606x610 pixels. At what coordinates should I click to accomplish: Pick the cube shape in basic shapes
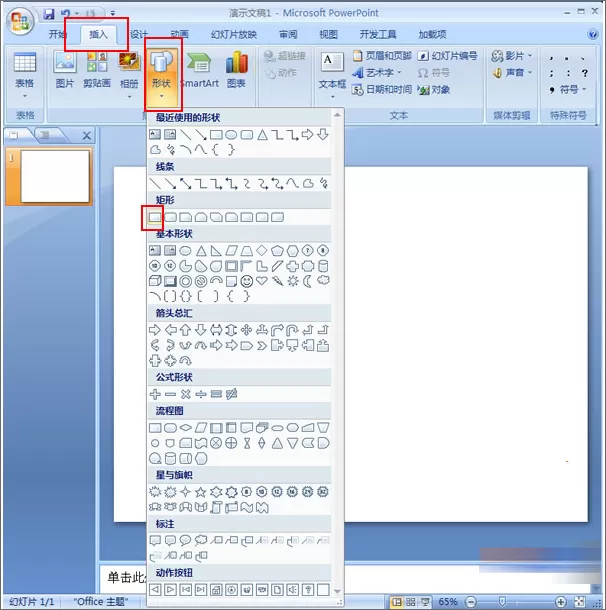click(155, 281)
